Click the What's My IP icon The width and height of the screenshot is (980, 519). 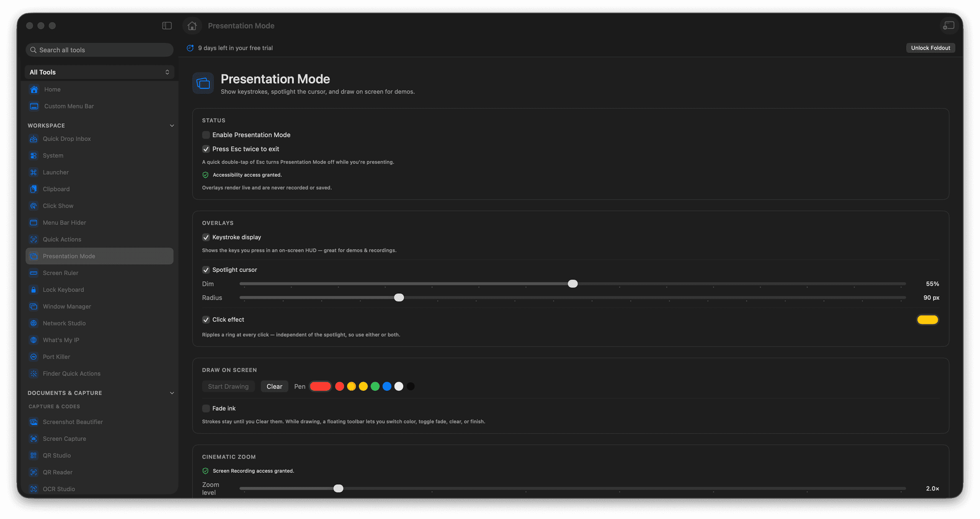[x=34, y=340]
